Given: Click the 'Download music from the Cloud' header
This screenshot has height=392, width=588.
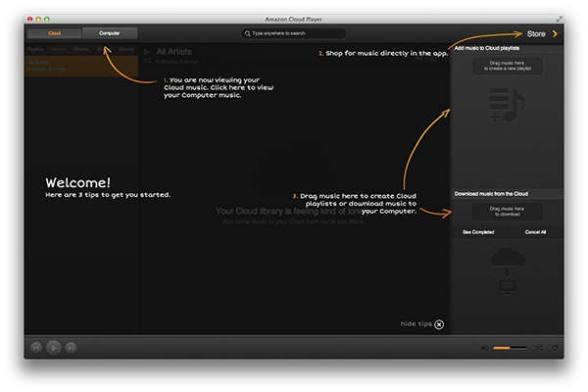Looking at the screenshot, I should 491,194.
